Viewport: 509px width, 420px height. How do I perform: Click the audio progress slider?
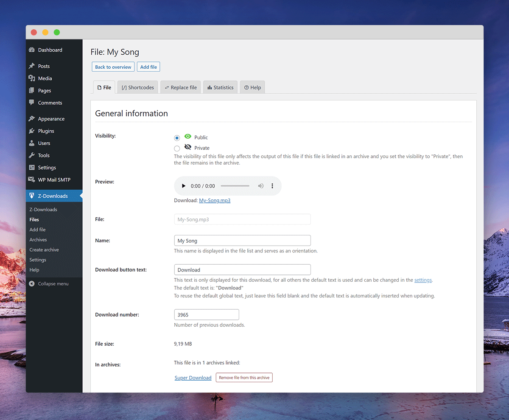[235, 186]
